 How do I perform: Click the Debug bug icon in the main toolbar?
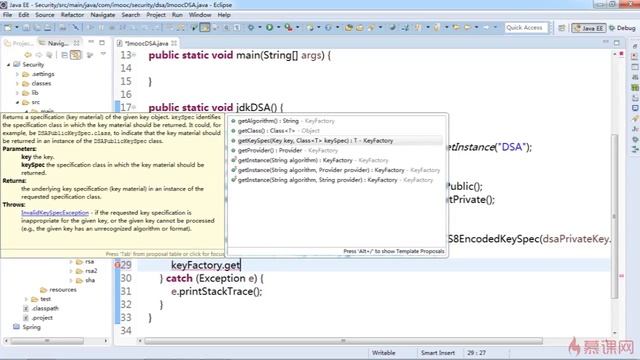click(251, 28)
